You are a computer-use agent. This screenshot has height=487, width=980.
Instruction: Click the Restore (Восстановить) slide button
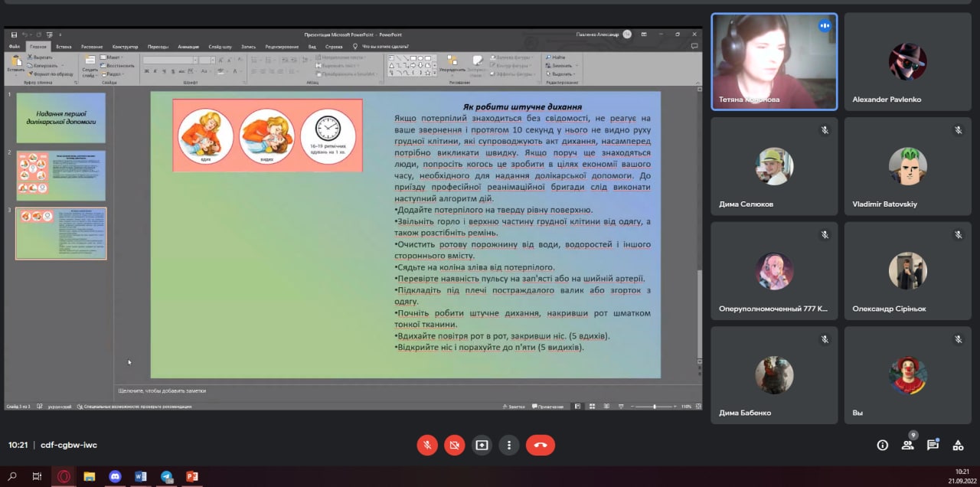click(x=116, y=66)
